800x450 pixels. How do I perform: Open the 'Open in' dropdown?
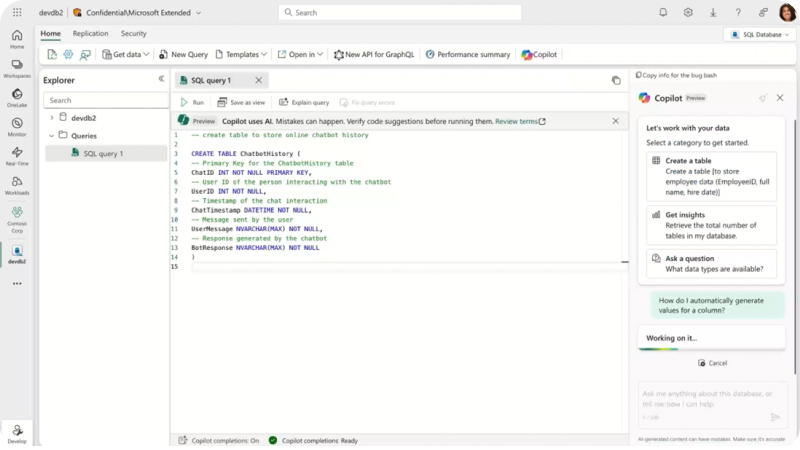pyautogui.click(x=300, y=54)
